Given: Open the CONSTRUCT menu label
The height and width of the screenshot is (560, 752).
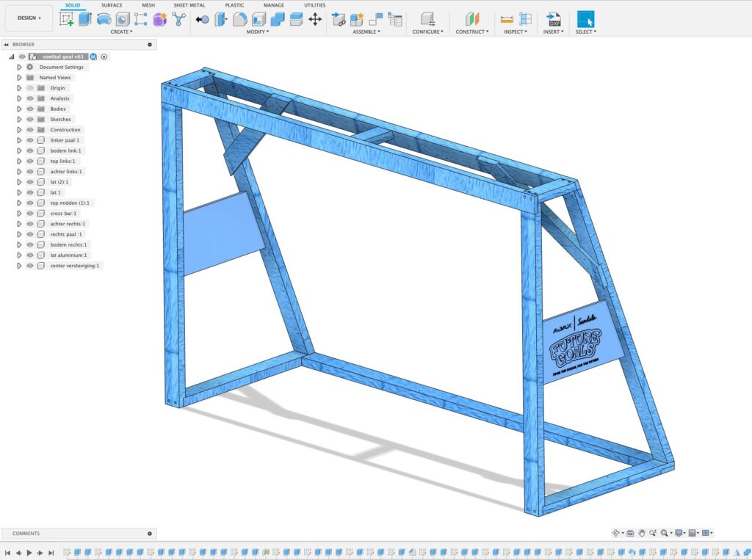Looking at the screenshot, I should (x=472, y=32).
